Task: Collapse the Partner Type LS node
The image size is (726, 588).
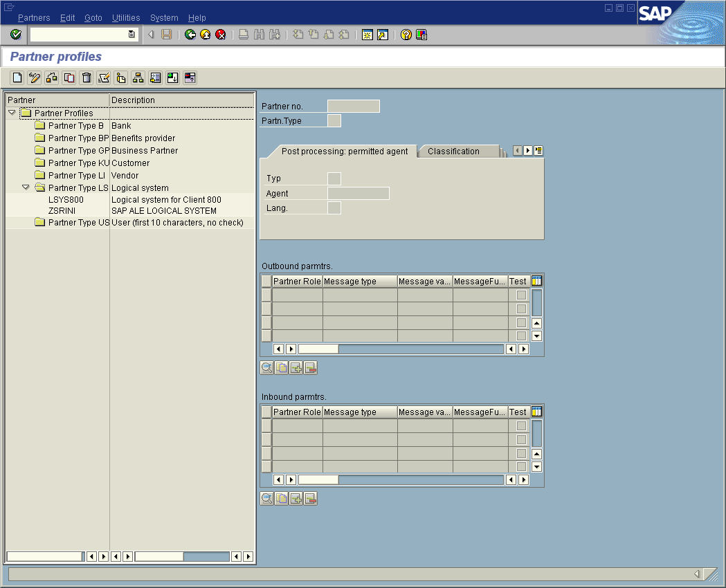Action: (26, 187)
